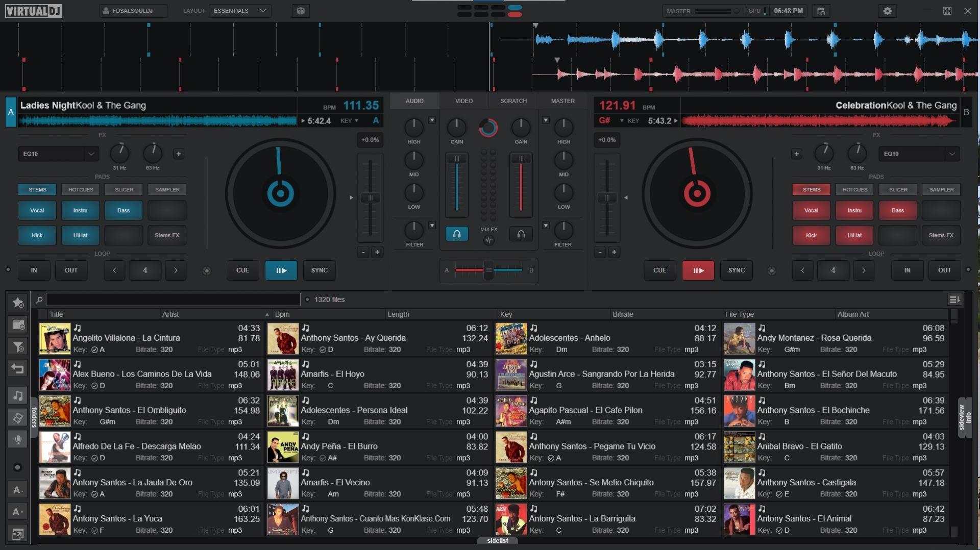The height and width of the screenshot is (550, 980).
Task: Click the crossfader slider
Action: tap(488, 270)
